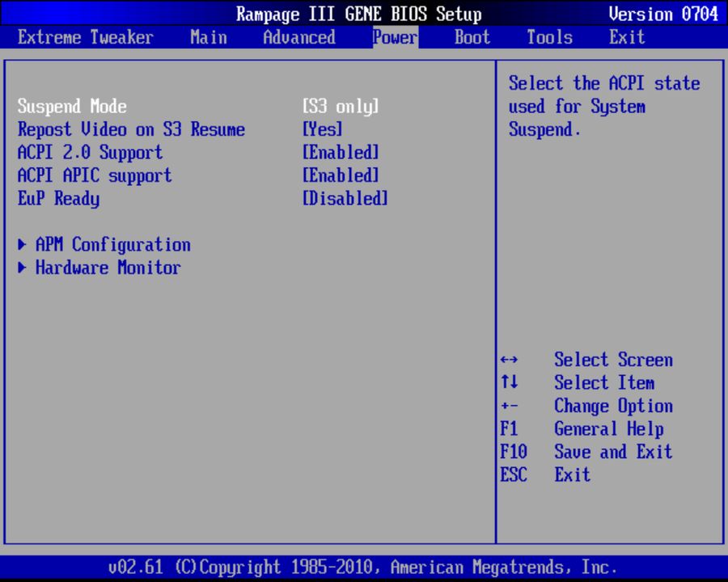
Task: Select the EuP Ready label
Action: (58, 199)
